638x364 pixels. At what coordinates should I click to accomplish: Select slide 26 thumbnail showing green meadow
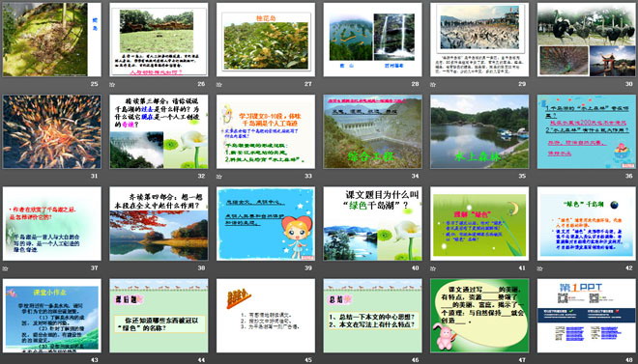pos(159,40)
